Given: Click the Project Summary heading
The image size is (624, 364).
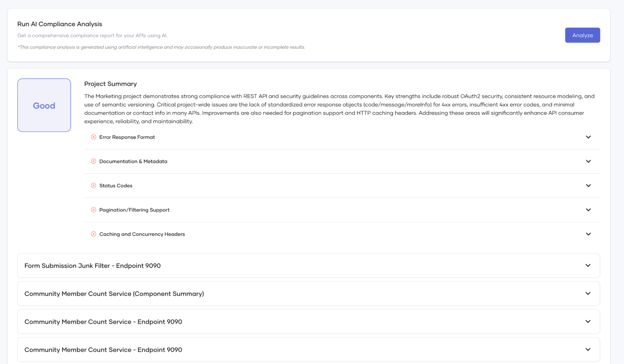Looking at the screenshot, I should pyautogui.click(x=110, y=84).
